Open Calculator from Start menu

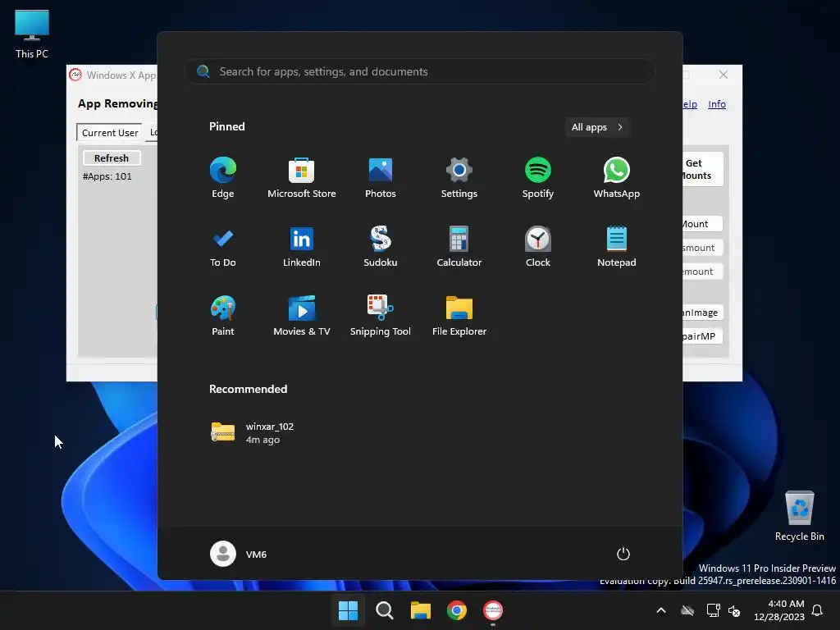(459, 247)
